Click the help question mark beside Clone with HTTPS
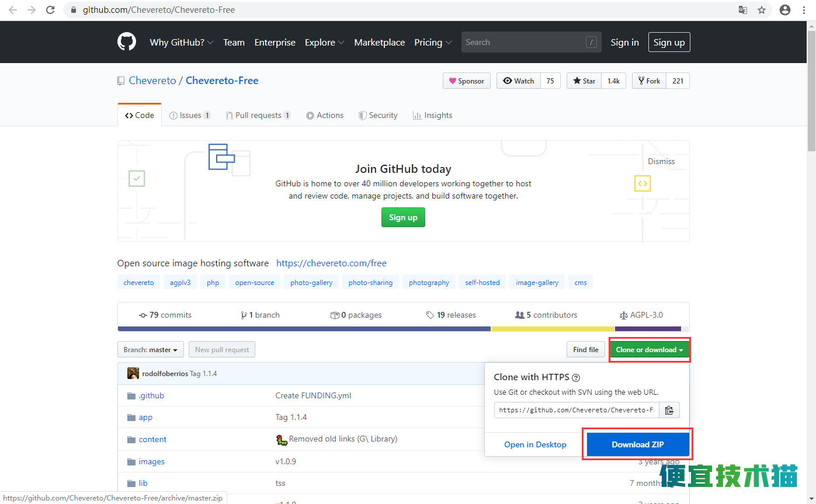816x504 pixels. coord(576,378)
